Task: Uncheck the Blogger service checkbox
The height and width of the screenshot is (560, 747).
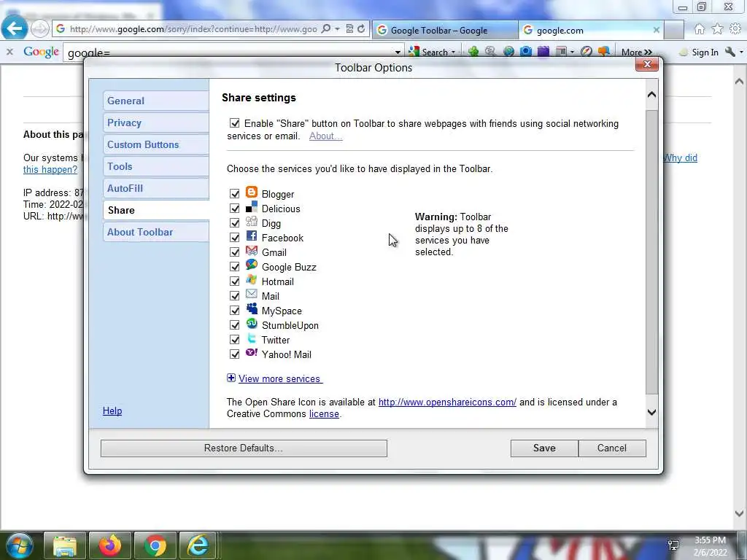Action: 234,194
